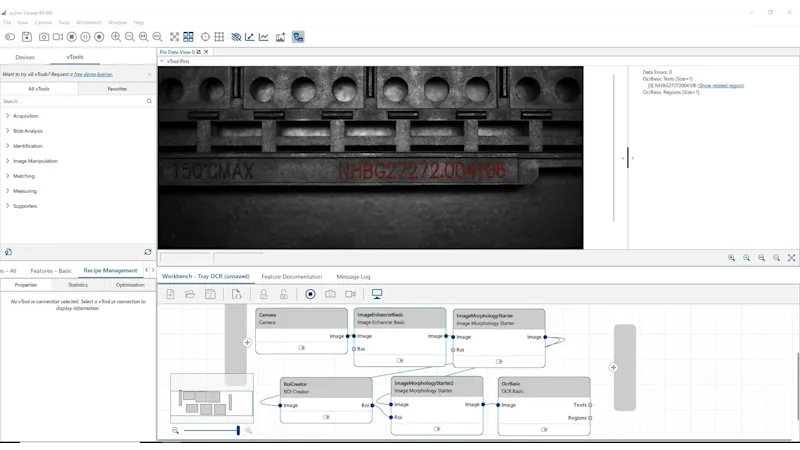Click the video record icon in top toolbar
800x450 pixels.
point(57,37)
